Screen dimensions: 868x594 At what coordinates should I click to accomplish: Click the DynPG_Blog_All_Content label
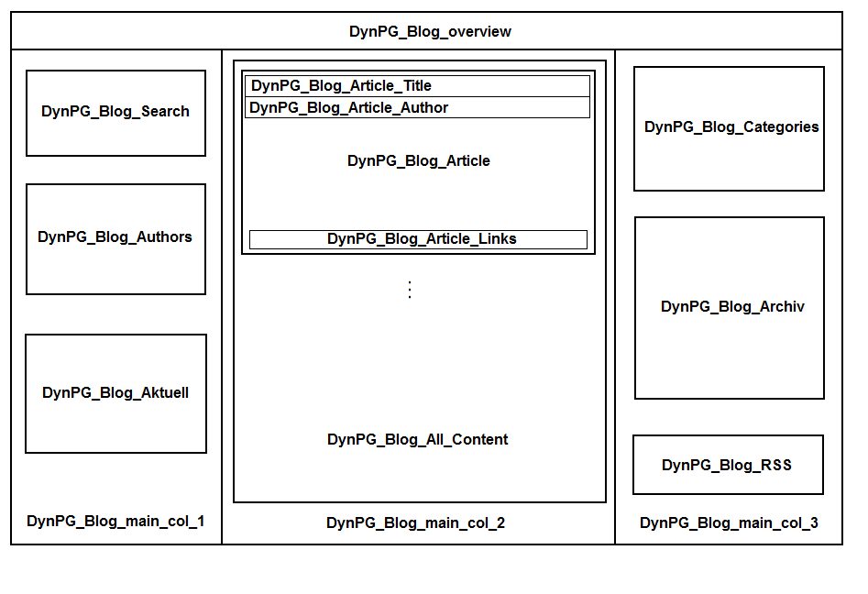(418, 440)
